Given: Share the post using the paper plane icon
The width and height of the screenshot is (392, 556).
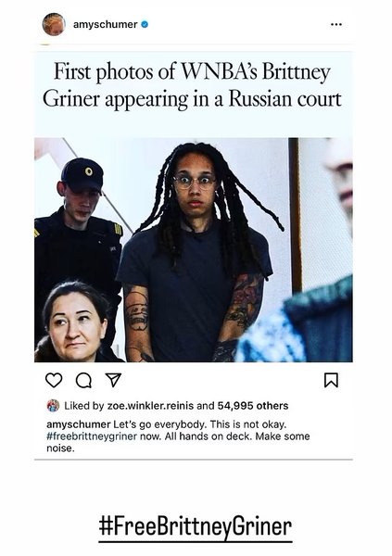Looking at the screenshot, I should [113, 380].
